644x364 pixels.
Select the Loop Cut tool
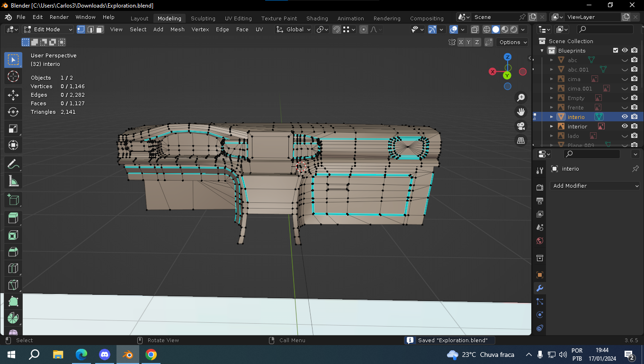[13, 269]
